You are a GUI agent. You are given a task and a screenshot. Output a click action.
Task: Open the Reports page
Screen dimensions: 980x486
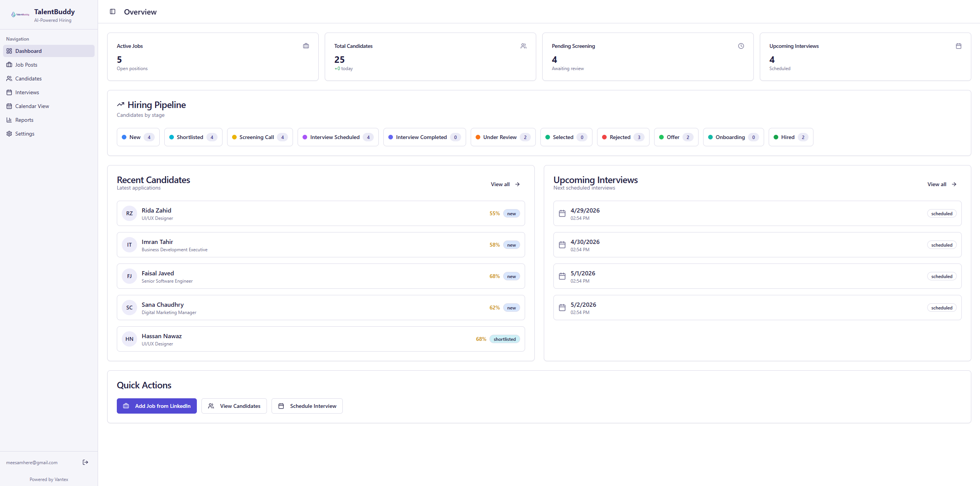coord(49,120)
